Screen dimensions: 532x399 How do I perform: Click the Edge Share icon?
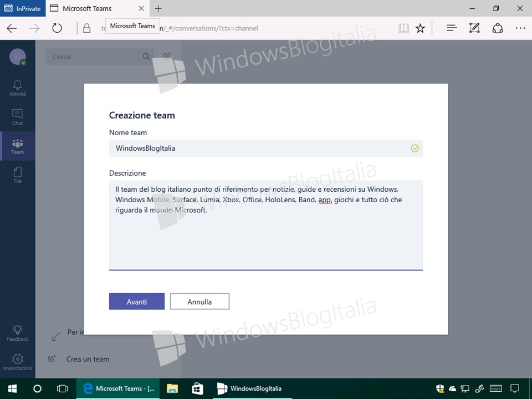498,28
